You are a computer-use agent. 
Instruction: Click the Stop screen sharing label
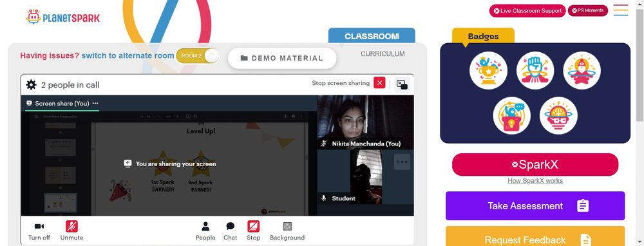(341, 83)
